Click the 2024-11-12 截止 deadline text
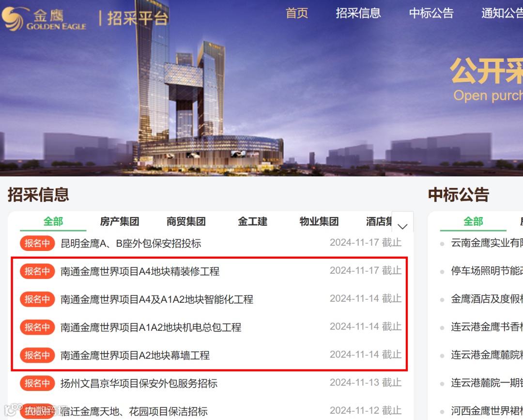The image size is (523, 420). (x=366, y=411)
